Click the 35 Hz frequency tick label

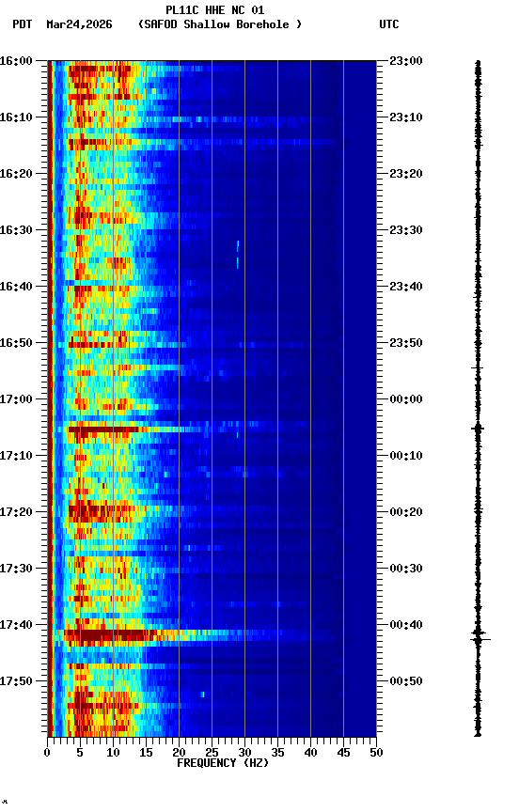(x=277, y=753)
